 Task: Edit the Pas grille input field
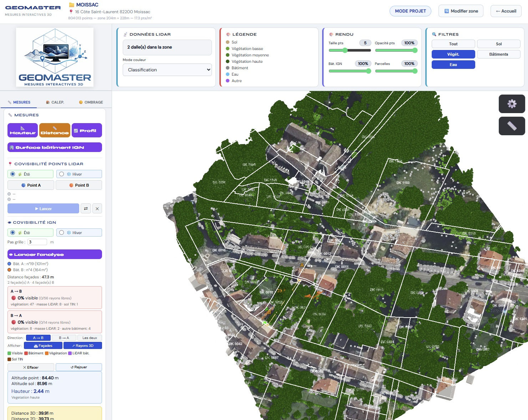(37, 242)
